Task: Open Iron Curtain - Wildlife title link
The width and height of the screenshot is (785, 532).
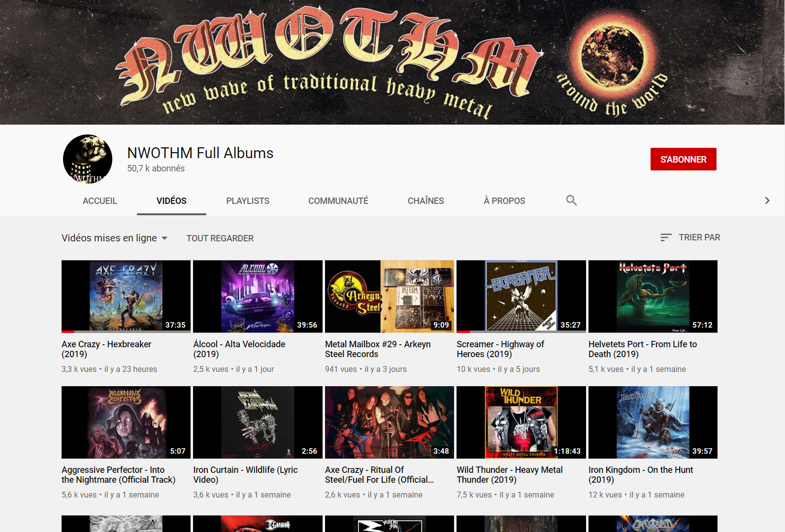Action: (x=245, y=475)
